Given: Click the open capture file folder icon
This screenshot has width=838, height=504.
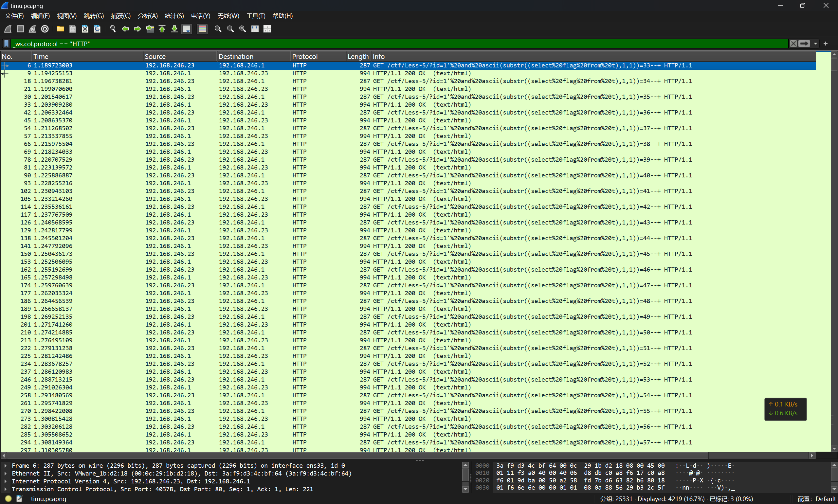Looking at the screenshot, I should [x=61, y=29].
